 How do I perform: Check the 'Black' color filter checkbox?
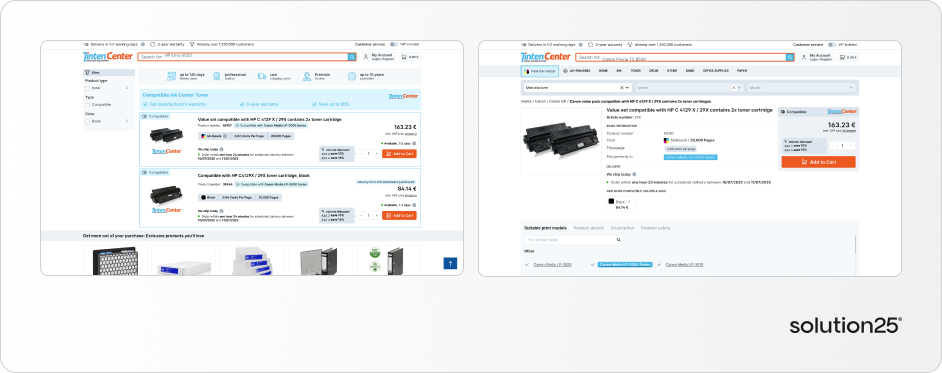click(x=88, y=121)
